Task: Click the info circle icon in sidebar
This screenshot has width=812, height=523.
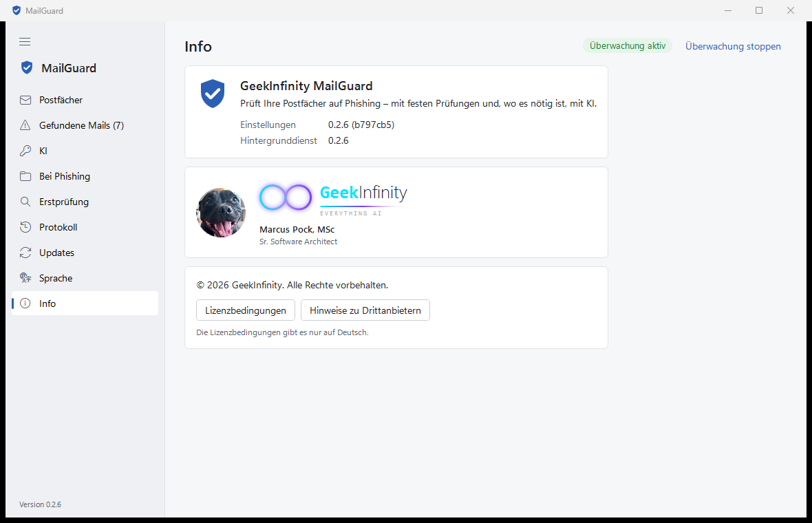Action: (25, 303)
